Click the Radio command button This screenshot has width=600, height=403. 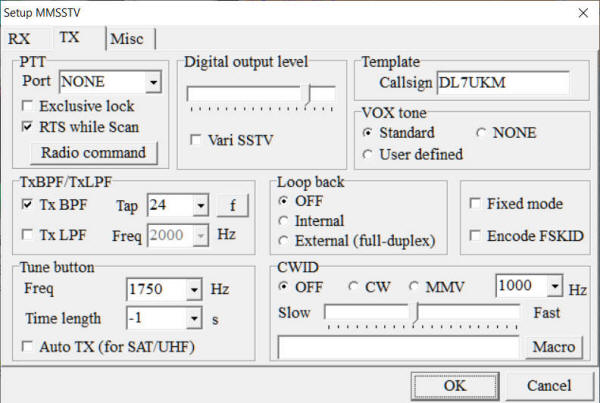coord(94,153)
